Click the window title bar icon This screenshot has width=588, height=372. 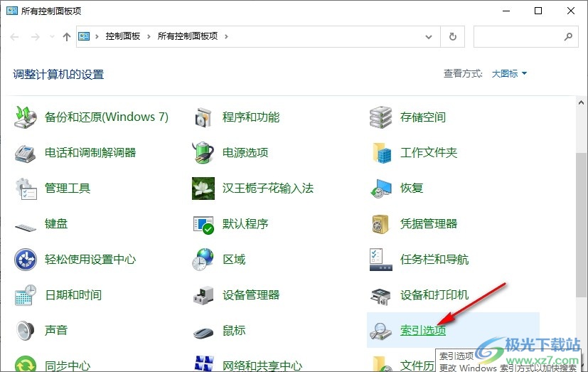click(12, 11)
